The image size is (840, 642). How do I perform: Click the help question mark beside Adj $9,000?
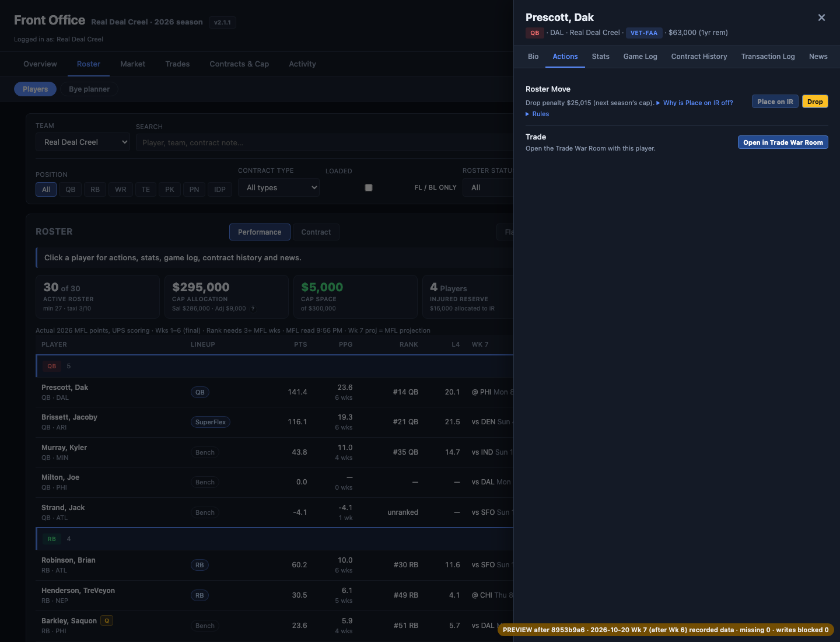pos(253,309)
